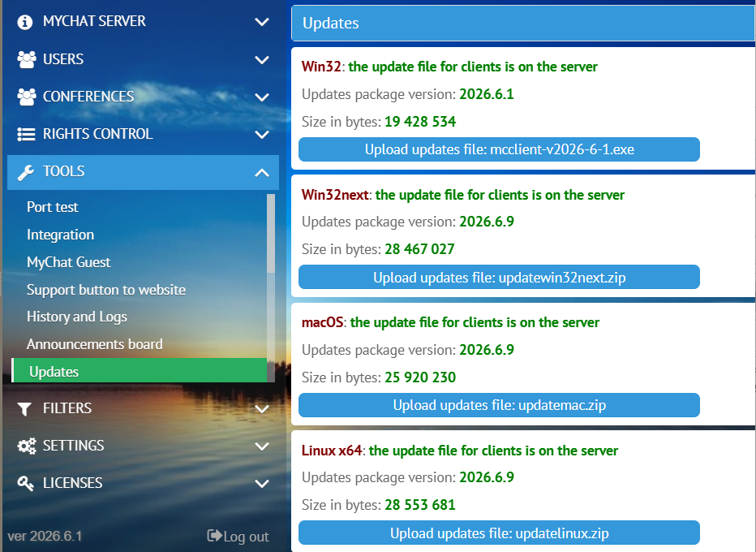The width and height of the screenshot is (756, 552).
Task: Click the size value 19 428 534
Action: pyautogui.click(x=420, y=122)
